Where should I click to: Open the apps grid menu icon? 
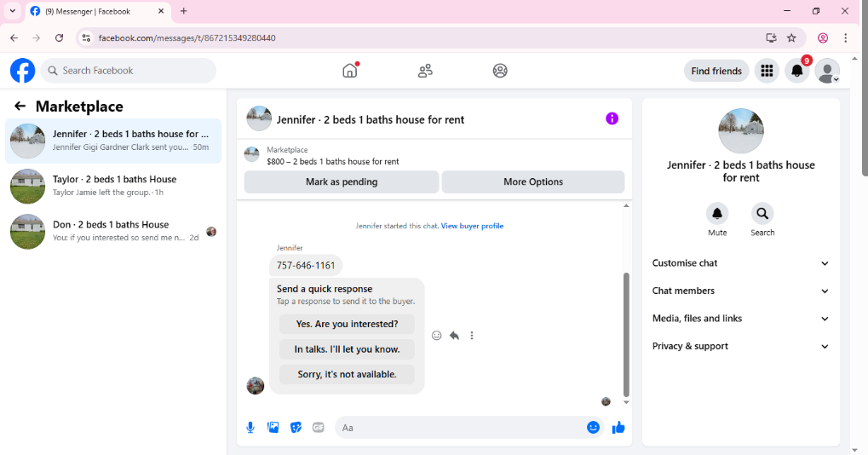767,71
